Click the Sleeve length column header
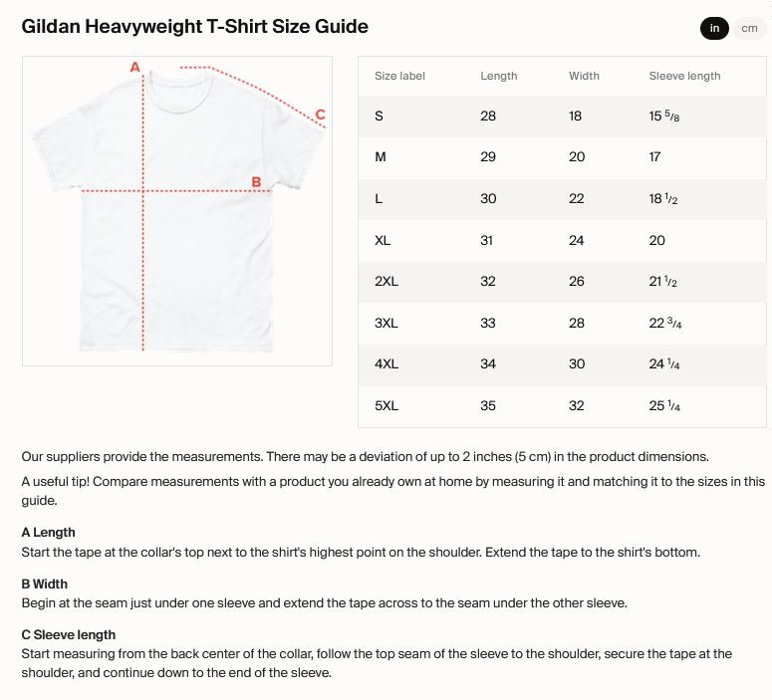The height and width of the screenshot is (700, 772). coord(684,76)
